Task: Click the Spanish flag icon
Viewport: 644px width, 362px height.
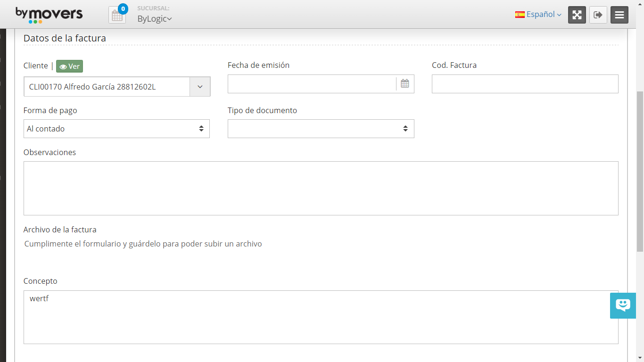Action: point(520,15)
